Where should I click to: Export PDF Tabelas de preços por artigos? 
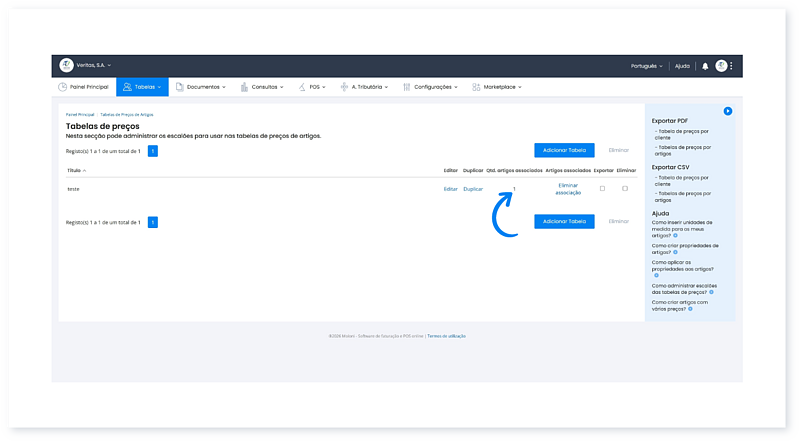click(x=683, y=150)
